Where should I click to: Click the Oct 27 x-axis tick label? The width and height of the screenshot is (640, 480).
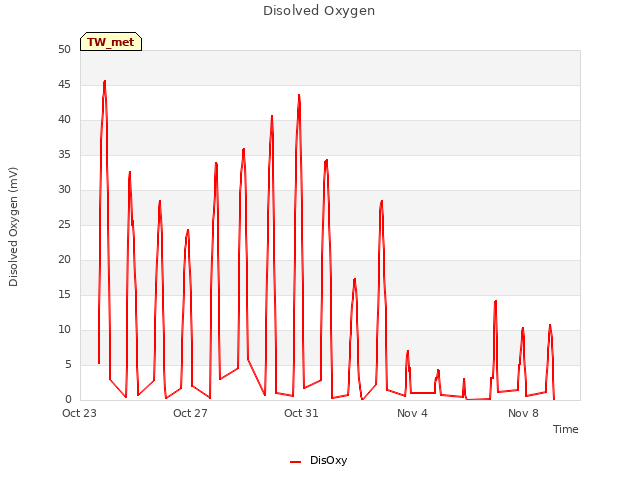tap(190, 413)
